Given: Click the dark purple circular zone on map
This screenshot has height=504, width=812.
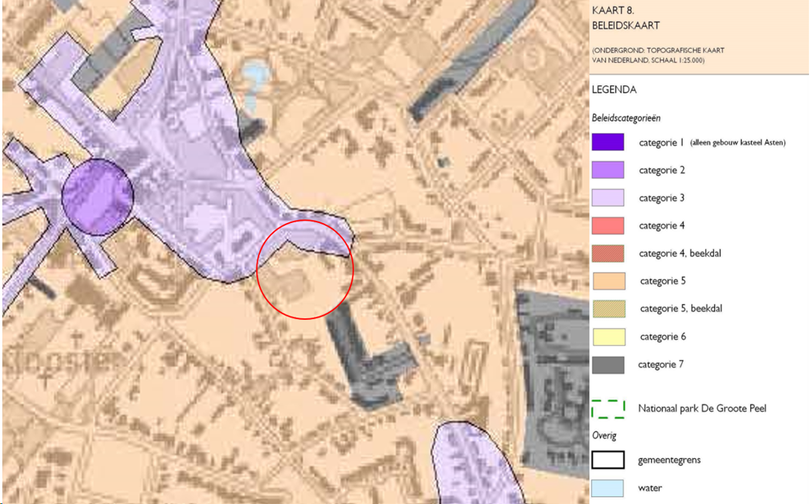Looking at the screenshot, I should coord(98,197).
